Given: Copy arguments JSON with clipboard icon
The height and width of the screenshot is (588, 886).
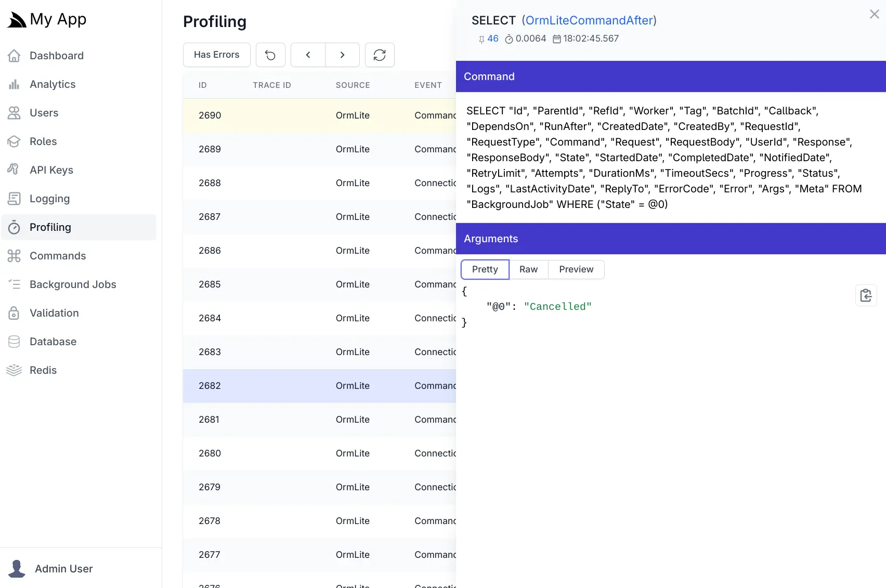Looking at the screenshot, I should coord(866,295).
